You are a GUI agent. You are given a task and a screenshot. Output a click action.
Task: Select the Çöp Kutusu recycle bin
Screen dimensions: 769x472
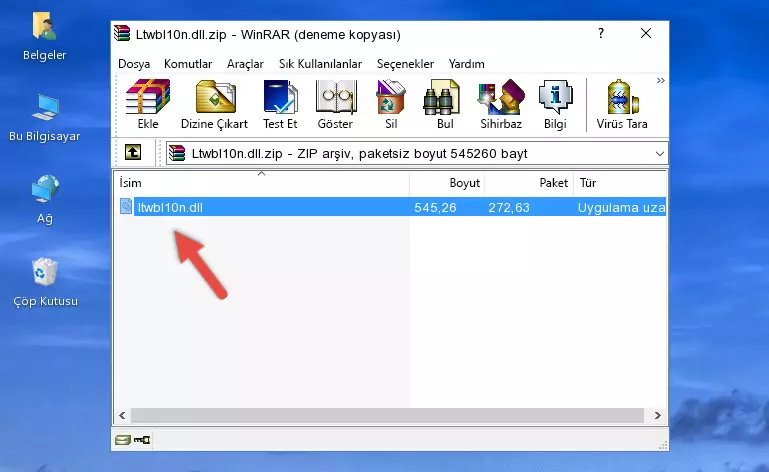pyautogui.click(x=45, y=283)
